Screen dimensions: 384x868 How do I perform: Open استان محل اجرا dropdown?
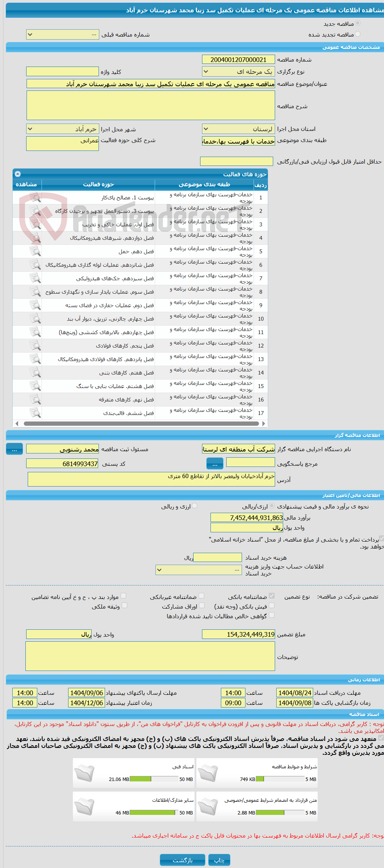point(239,129)
